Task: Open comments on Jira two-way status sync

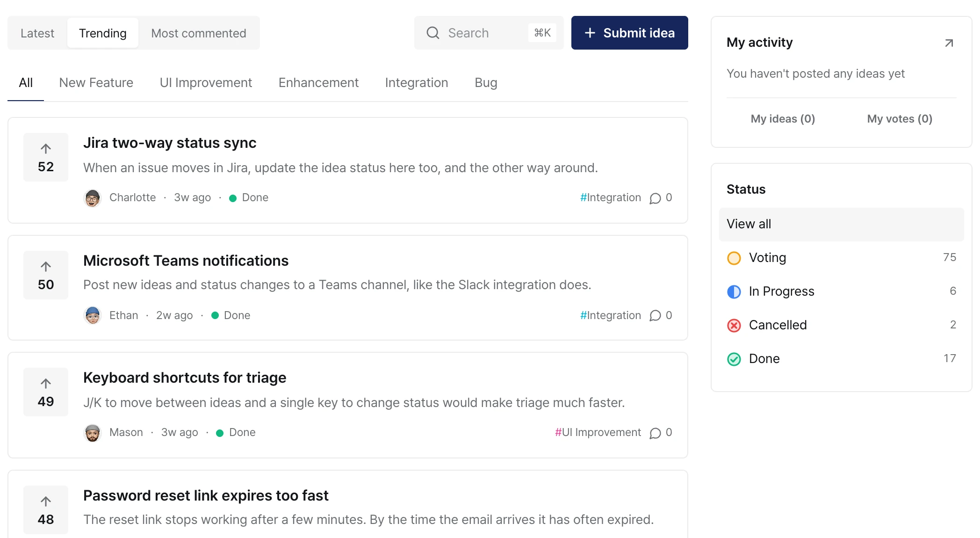Action: click(x=661, y=198)
